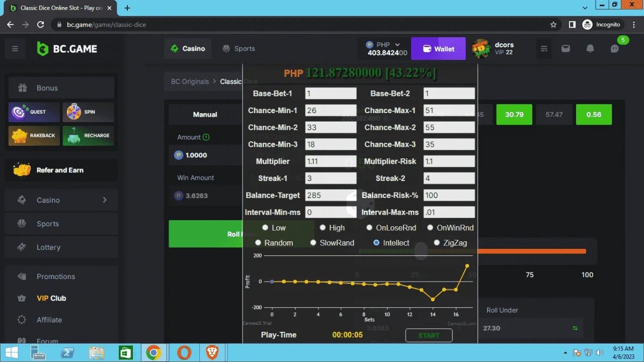Open VIP Club in the sidebar

coord(61,298)
